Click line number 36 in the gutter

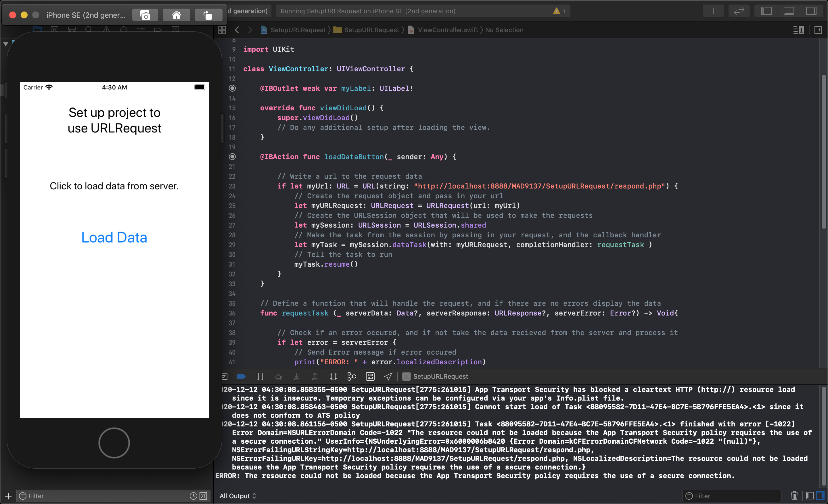[x=232, y=313]
